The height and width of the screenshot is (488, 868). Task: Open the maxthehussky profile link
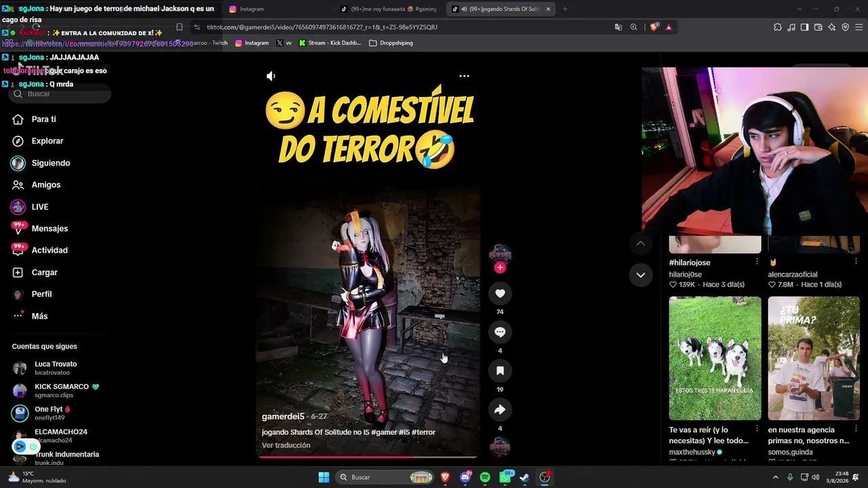[x=692, y=452]
